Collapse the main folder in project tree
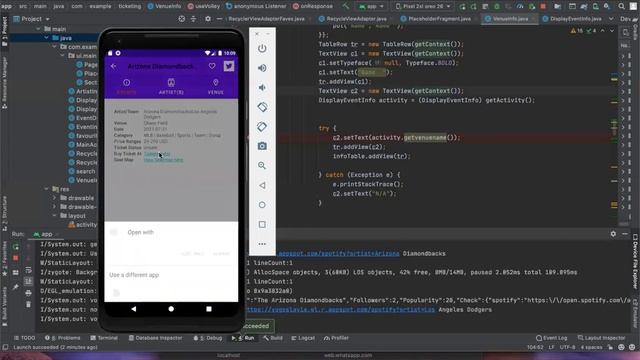The width and height of the screenshot is (640, 360). tap(38, 29)
